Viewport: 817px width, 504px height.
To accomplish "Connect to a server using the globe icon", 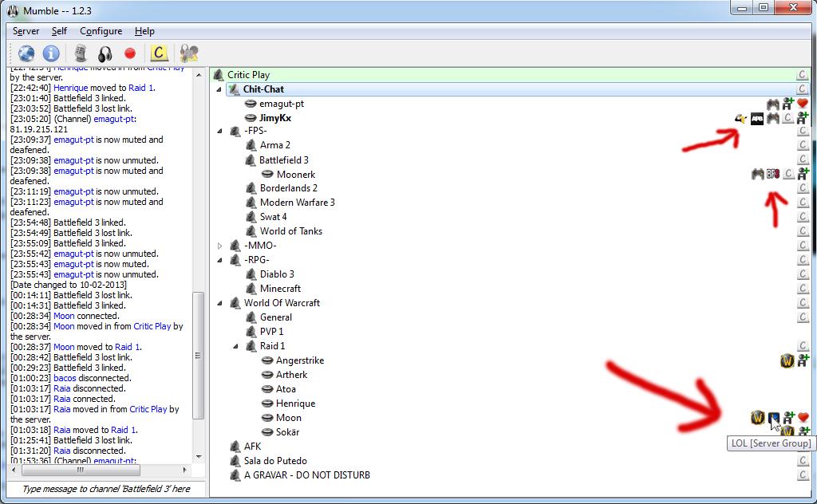I will tap(25, 54).
